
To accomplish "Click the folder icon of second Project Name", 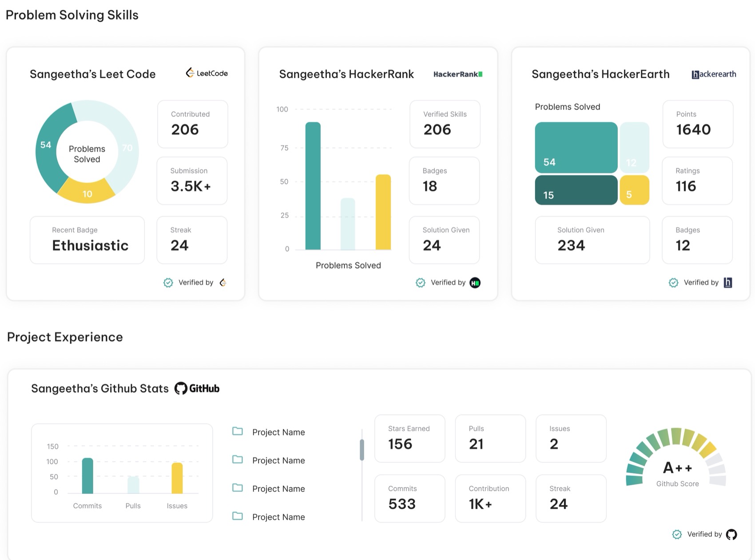I will click(238, 460).
